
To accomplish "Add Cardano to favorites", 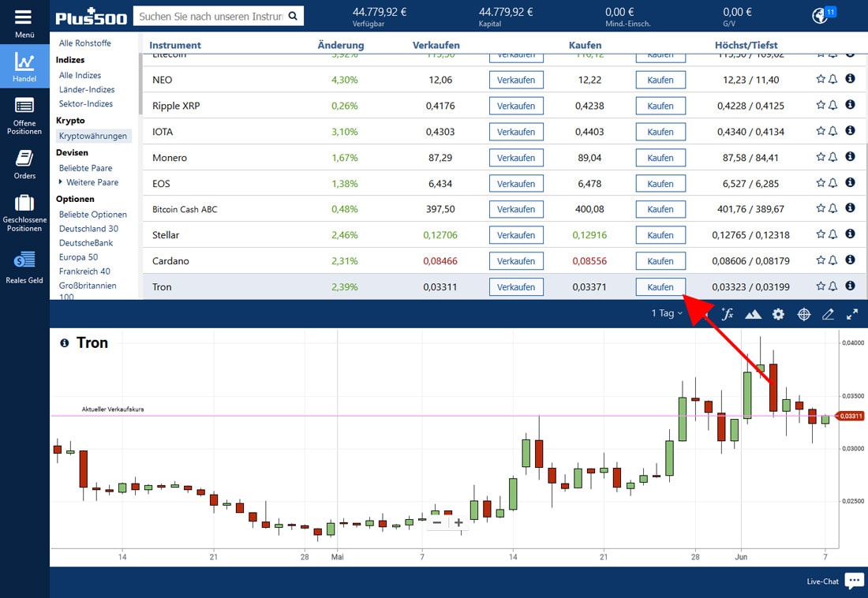I will [821, 261].
